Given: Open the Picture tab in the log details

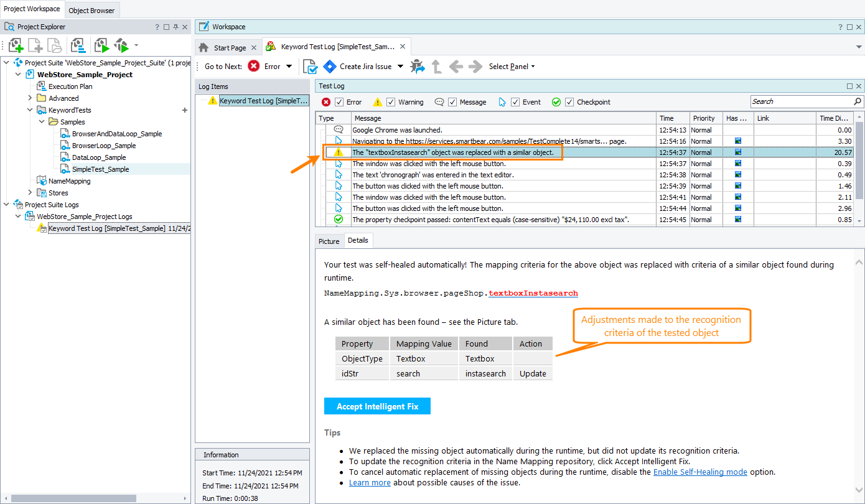Looking at the screenshot, I should (x=329, y=240).
